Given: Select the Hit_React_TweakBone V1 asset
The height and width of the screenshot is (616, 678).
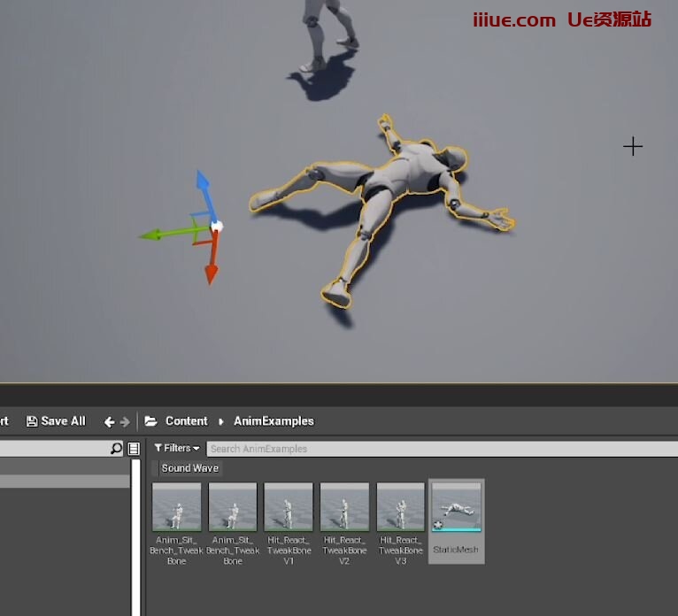Looking at the screenshot, I should click(x=289, y=508).
